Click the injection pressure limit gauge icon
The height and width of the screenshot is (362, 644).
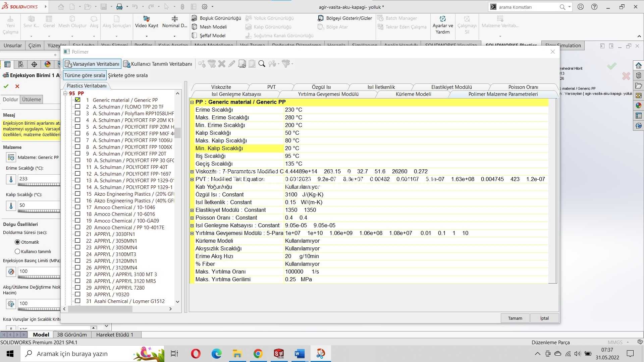coord(11,271)
